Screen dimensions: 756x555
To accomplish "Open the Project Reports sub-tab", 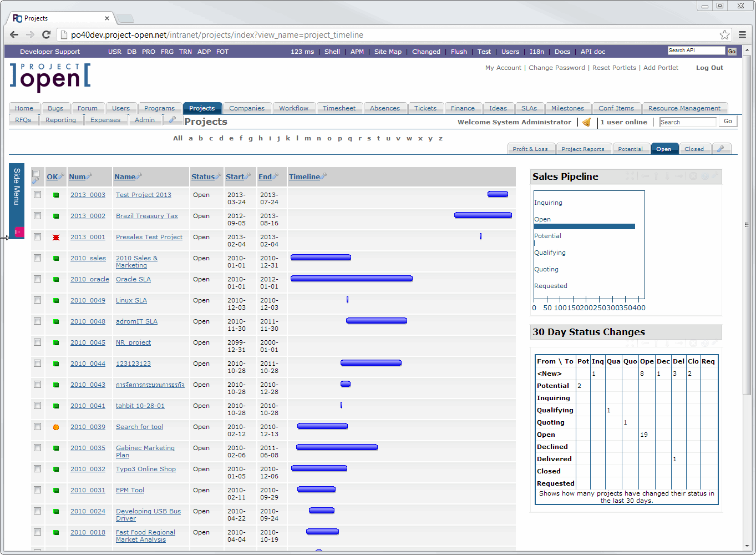I will [x=583, y=149].
